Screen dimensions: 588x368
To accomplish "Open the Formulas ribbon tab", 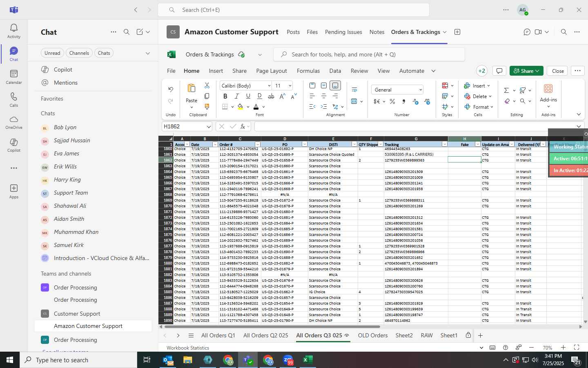I will 308,71.
